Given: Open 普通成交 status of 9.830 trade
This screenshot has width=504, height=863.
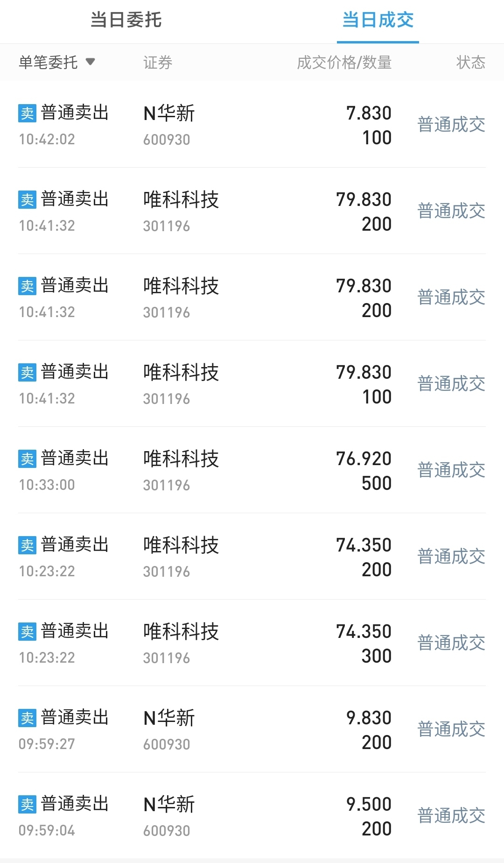Looking at the screenshot, I should [x=451, y=729].
